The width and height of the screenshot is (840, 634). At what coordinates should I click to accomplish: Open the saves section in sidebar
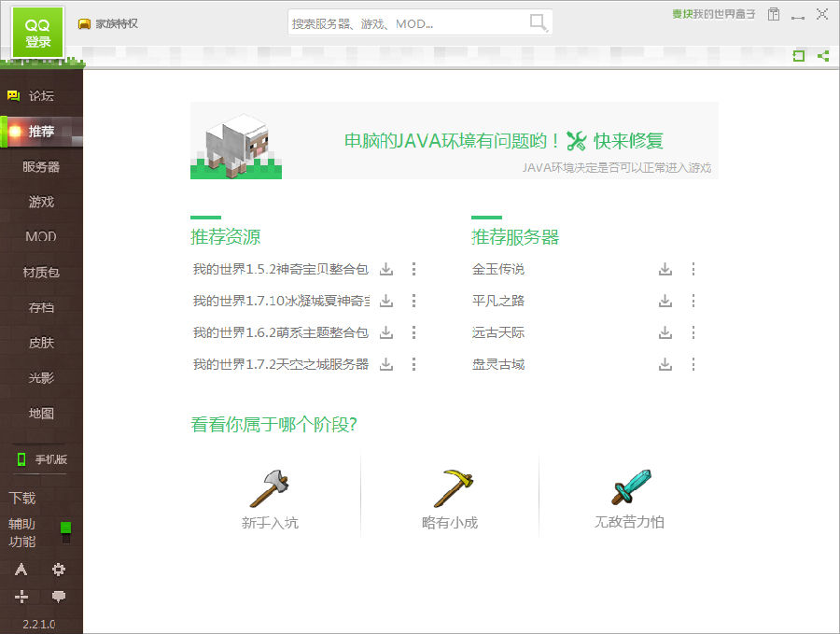click(x=41, y=307)
